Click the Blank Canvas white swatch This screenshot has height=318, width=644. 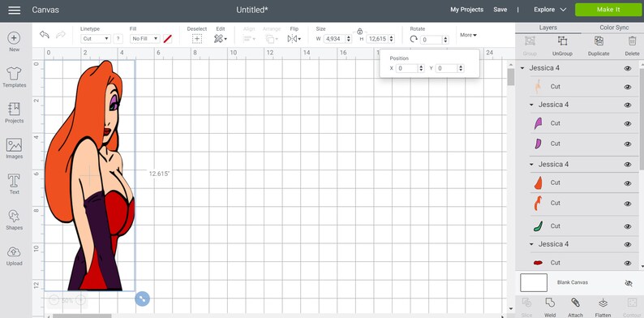[x=534, y=282]
